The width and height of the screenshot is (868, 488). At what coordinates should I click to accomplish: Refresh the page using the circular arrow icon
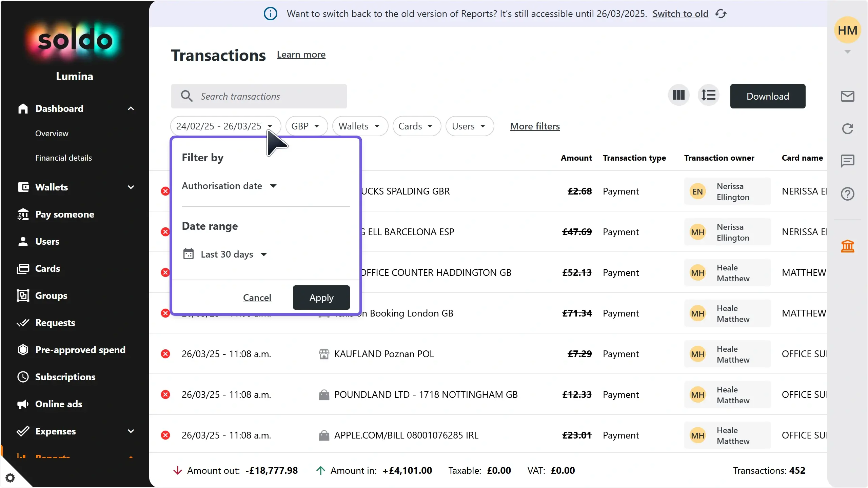coord(848,128)
